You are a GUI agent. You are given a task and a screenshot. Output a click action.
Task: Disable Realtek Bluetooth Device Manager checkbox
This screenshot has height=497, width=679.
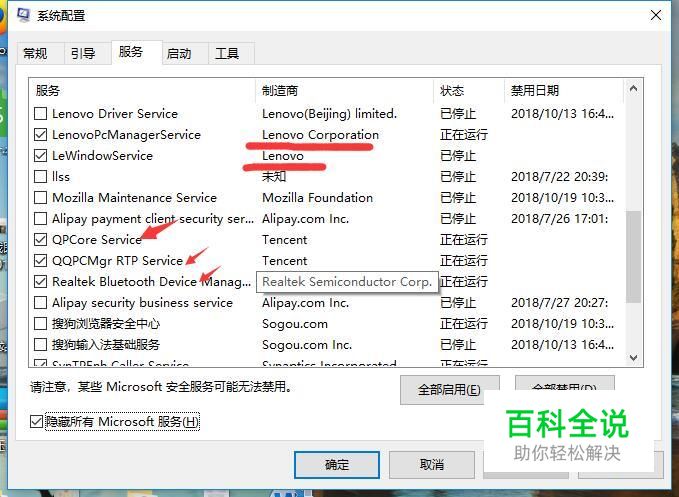[x=40, y=281]
